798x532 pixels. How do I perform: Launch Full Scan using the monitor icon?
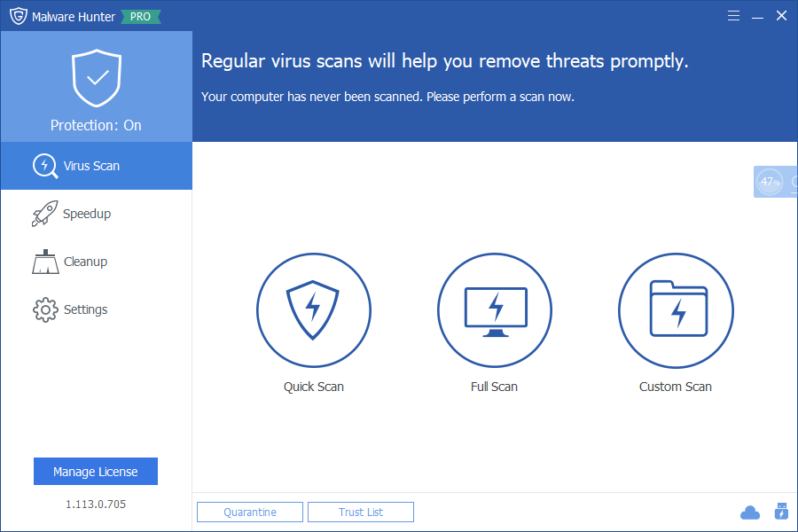click(495, 309)
